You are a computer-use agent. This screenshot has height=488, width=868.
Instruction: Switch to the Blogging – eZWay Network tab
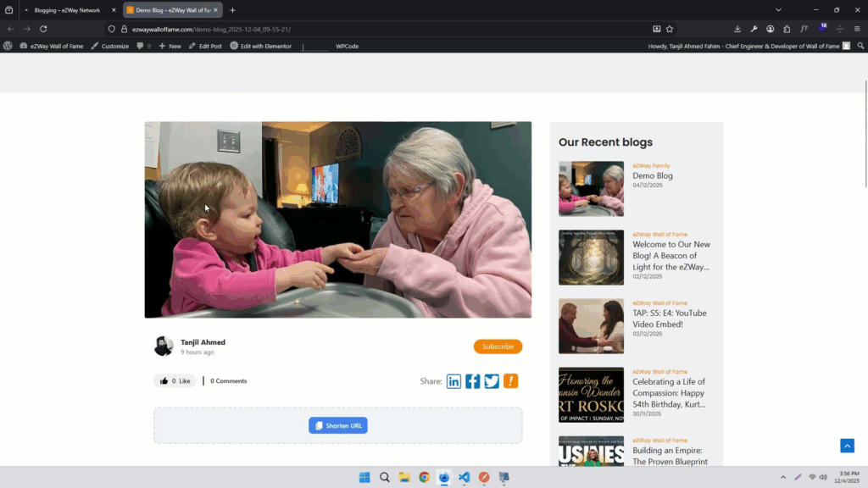[66, 10]
